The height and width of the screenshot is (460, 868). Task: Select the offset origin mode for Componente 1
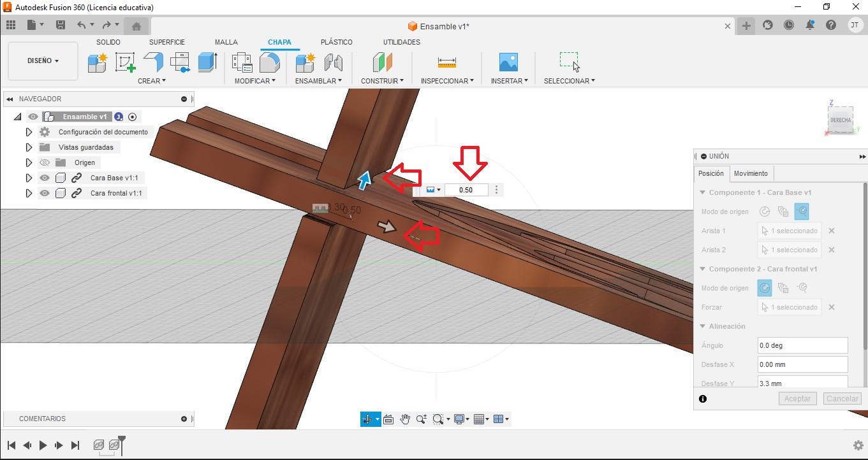[x=802, y=211]
